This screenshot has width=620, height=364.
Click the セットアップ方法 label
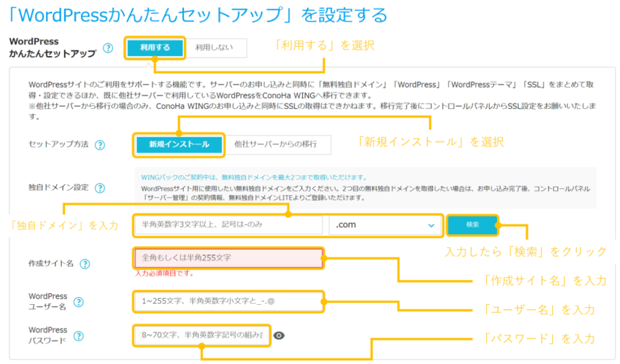[59, 145]
